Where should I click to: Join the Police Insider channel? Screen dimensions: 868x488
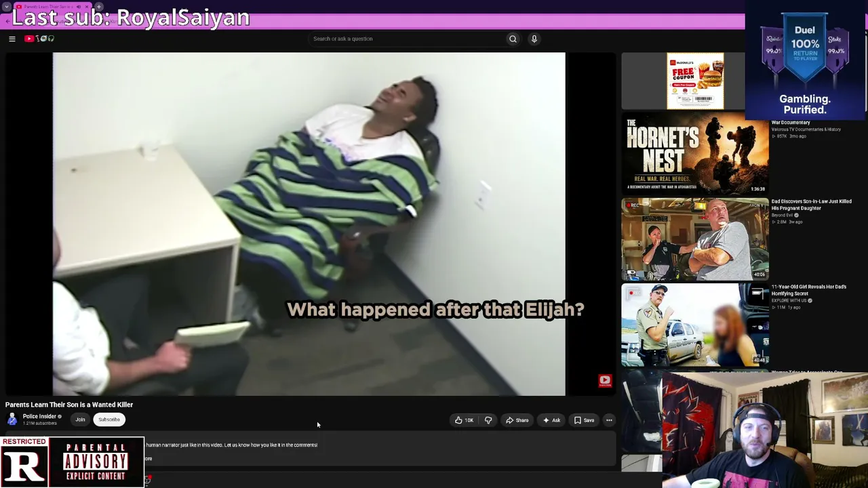point(80,420)
